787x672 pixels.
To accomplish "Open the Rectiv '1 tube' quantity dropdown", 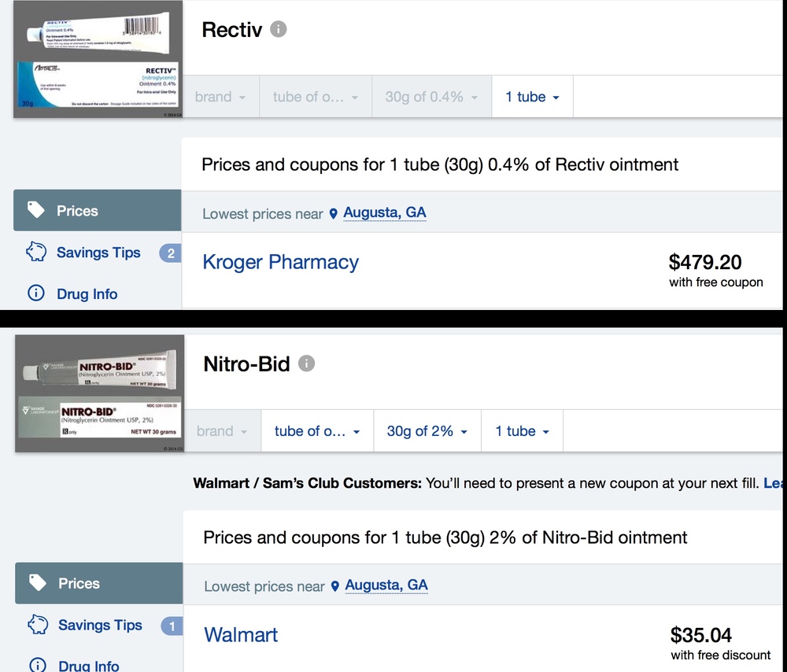I will click(532, 97).
